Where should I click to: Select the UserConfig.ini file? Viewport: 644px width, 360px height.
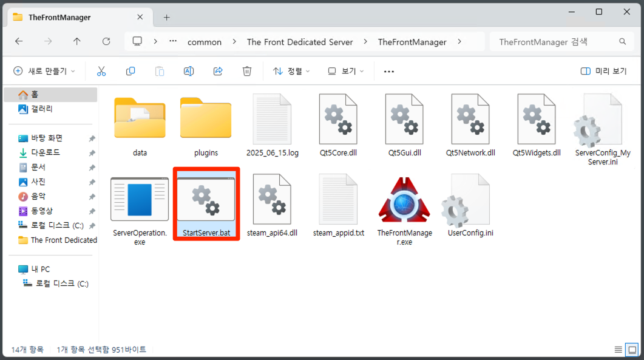point(470,205)
